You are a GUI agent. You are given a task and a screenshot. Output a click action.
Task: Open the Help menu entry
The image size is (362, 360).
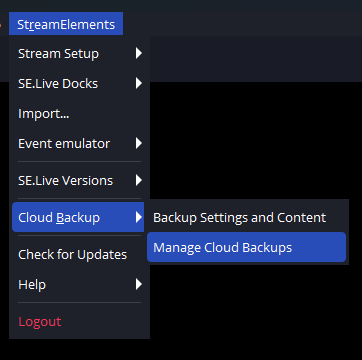[78, 285]
